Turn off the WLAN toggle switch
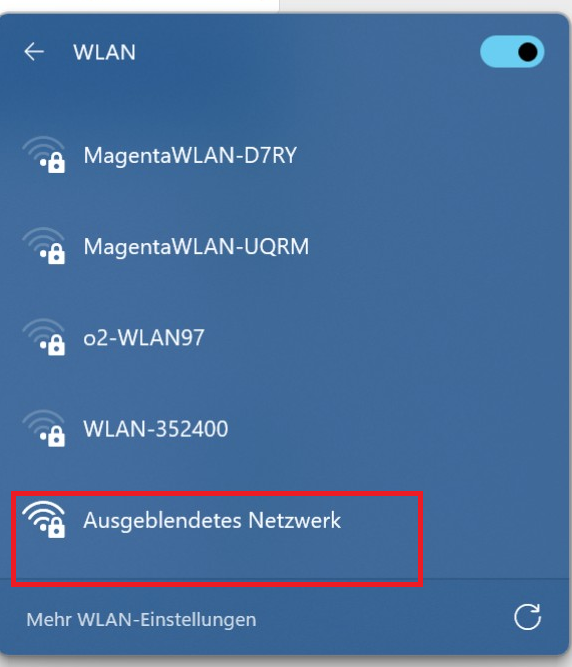Screen dimensions: 572x667 pyautogui.click(x=512, y=51)
